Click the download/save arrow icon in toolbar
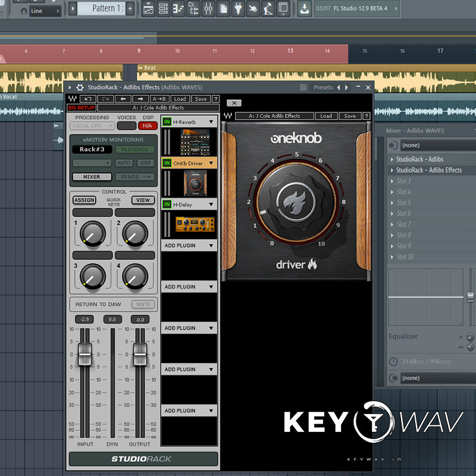This screenshot has height=476, width=476. 304,8
